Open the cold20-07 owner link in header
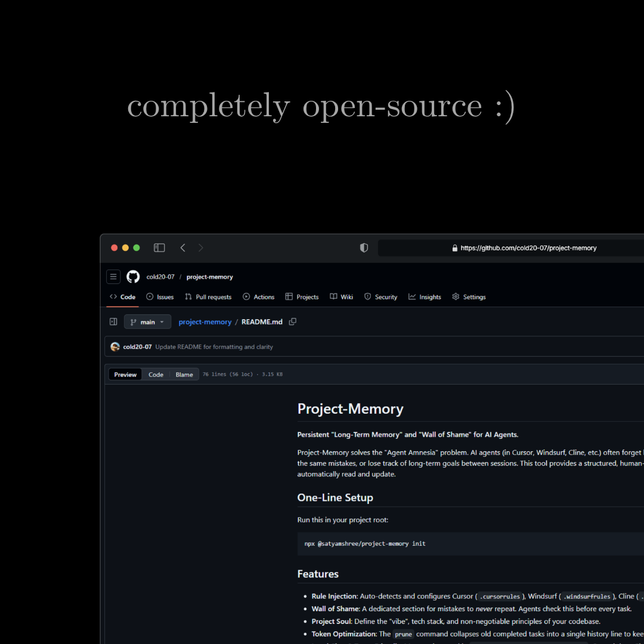 click(160, 277)
